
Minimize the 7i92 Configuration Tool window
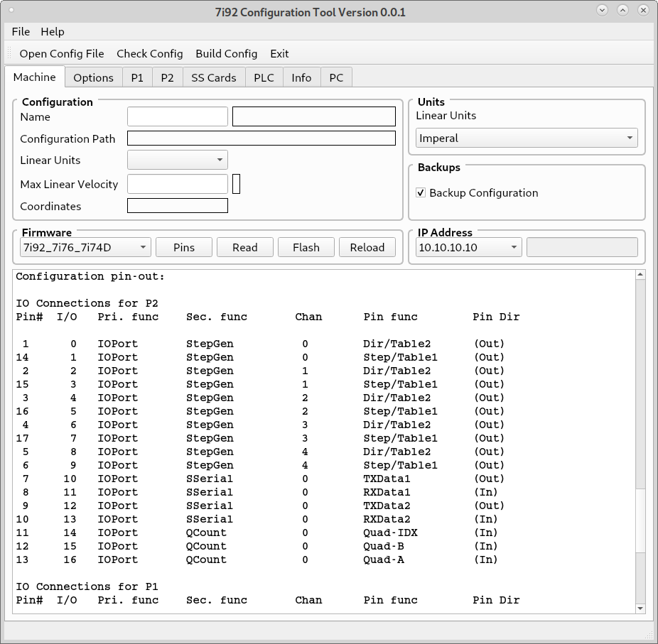(602, 10)
